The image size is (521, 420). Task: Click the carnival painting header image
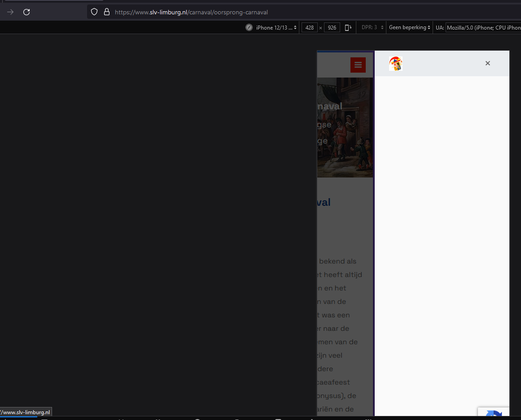pos(345,127)
